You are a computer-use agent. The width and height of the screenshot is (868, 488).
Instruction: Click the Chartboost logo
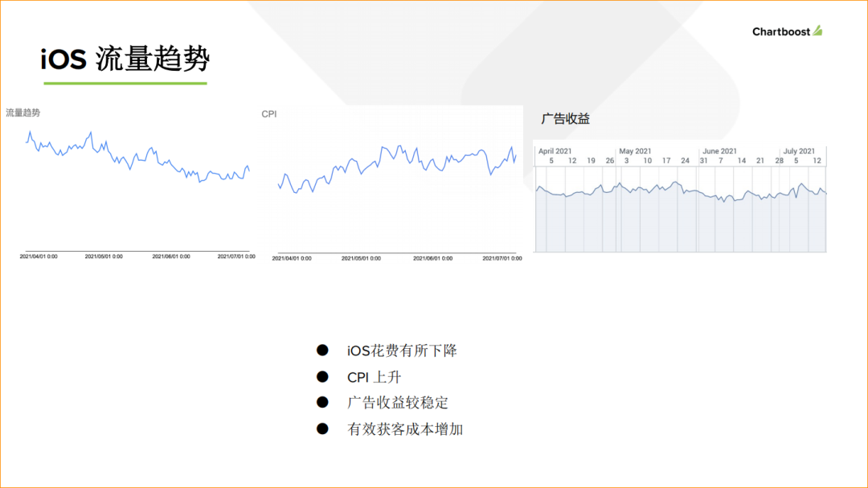tap(786, 31)
